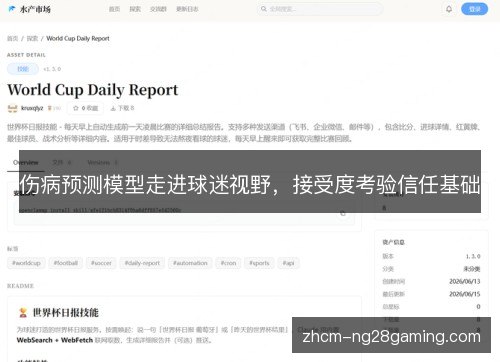The width and height of the screenshot is (500, 362).
Task: Click the magnifier icon in the search bar
Action: click(264, 9)
